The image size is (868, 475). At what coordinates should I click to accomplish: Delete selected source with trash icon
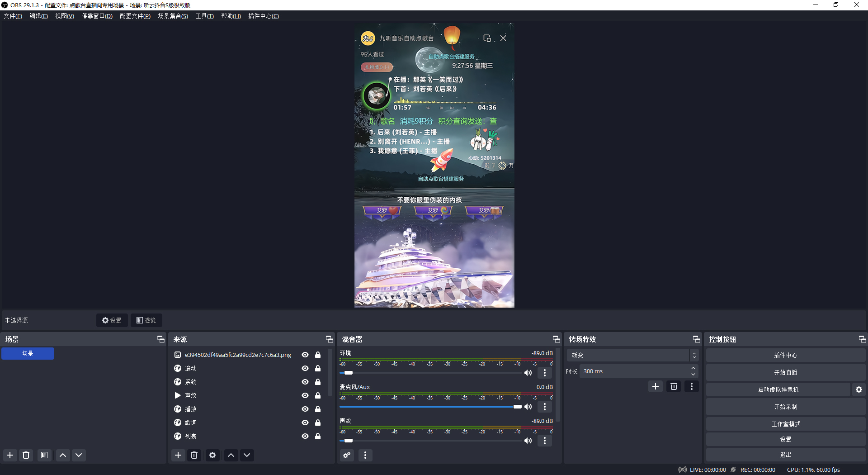(194, 455)
